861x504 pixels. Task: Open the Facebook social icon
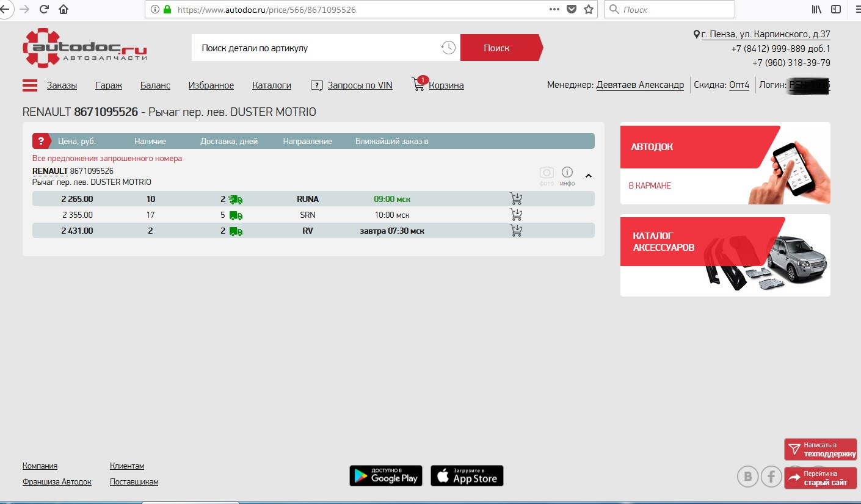772,476
